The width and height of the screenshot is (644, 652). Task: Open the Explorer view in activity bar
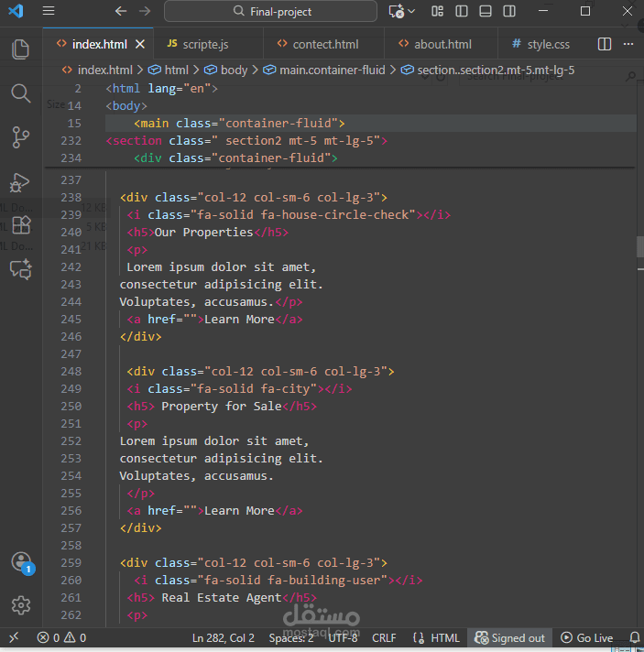pyautogui.click(x=20, y=49)
